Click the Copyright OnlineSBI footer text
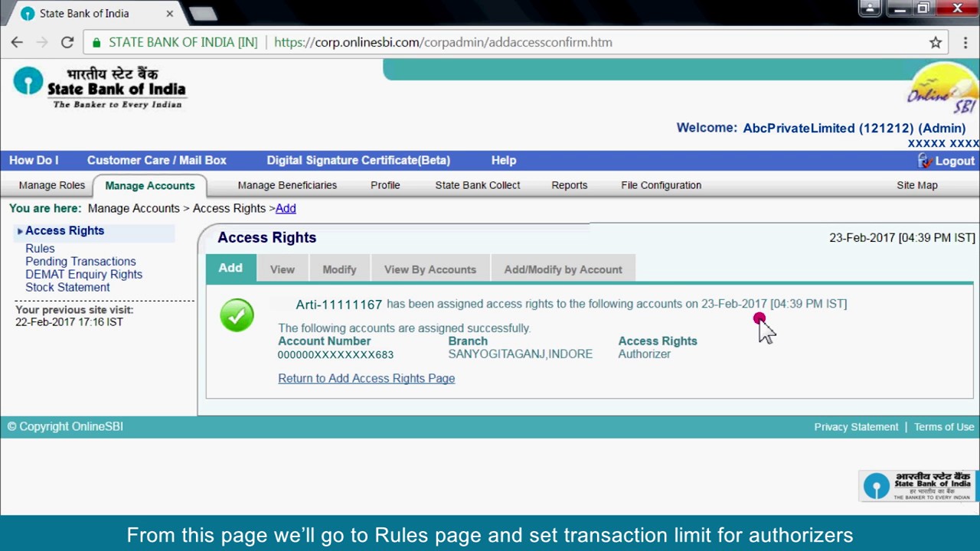The height and width of the screenshot is (551, 980). point(65,426)
